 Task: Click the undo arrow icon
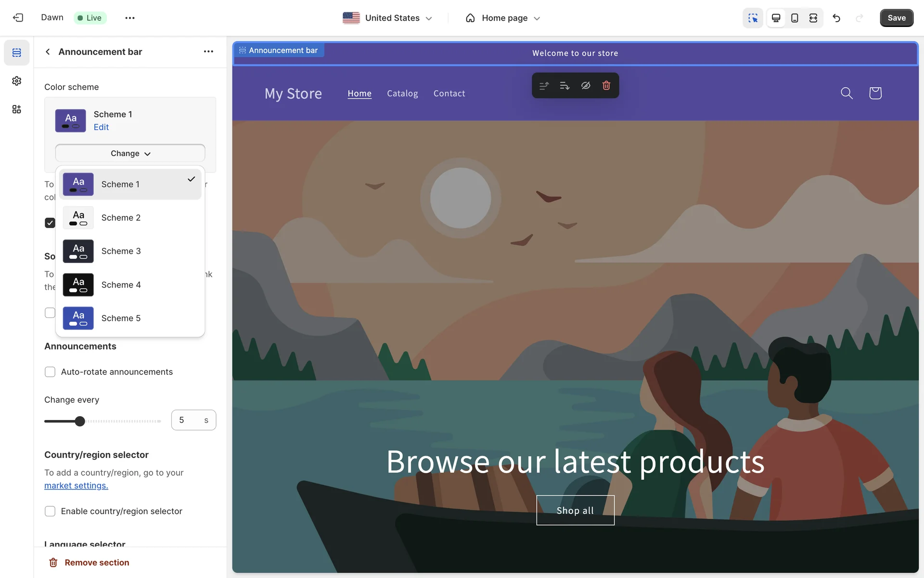pyautogui.click(x=836, y=18)
